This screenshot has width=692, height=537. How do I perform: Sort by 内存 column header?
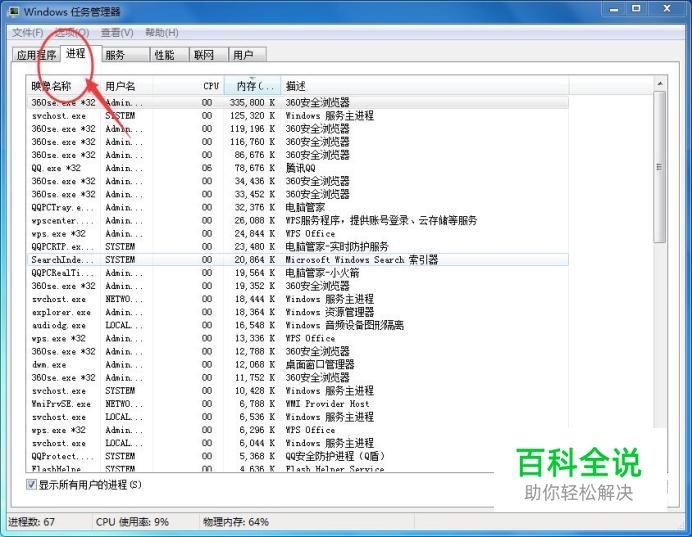(x=252, y=86)
